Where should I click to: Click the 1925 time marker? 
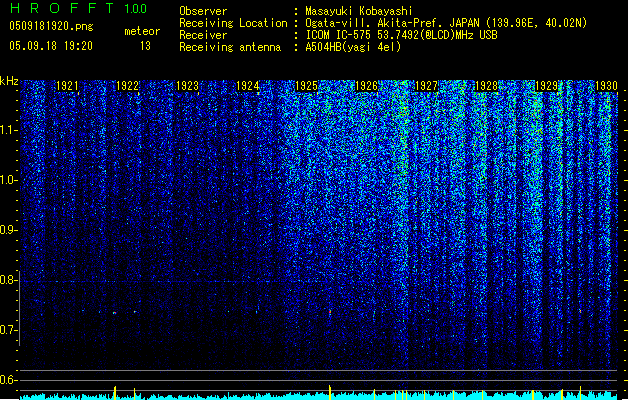pos(306,86)
